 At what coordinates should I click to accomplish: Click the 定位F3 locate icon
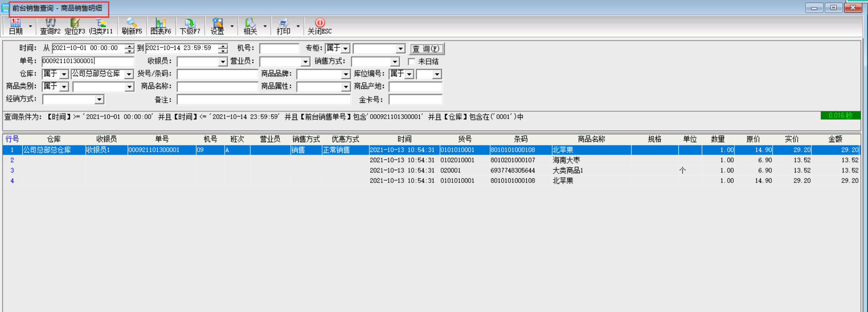[x=75, y=26]
